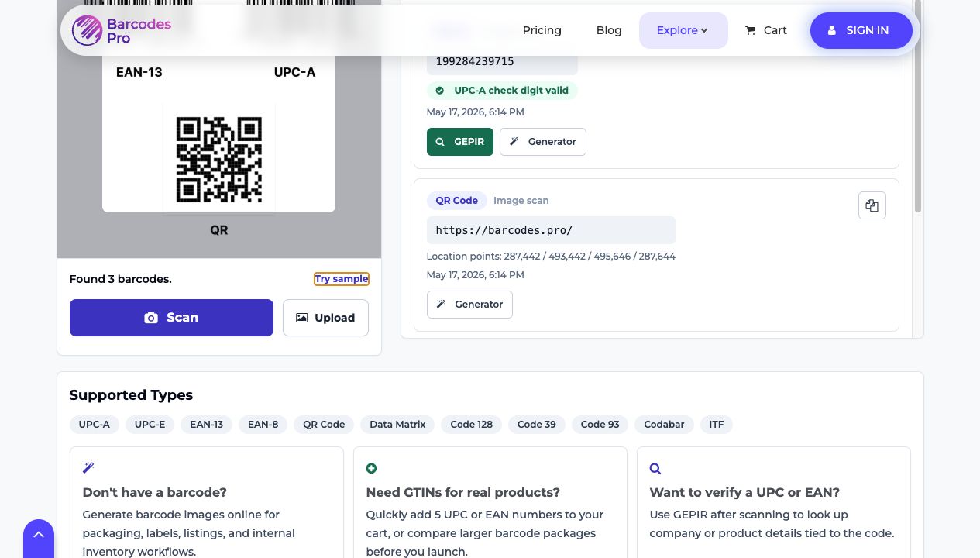This screenshot has width=980, height=558.
Task: Click the Need GTINs for real products? heading
Action: point(463,493)
